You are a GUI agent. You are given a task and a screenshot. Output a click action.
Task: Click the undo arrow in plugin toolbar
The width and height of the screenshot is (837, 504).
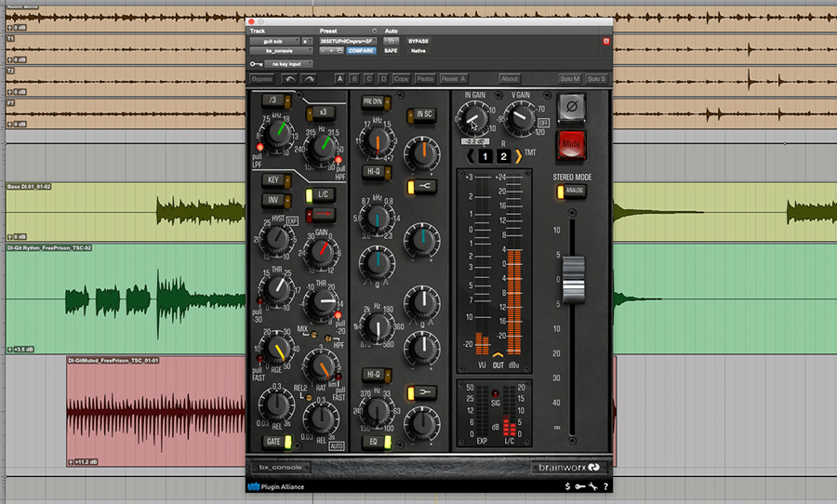click(x=289, y=79)
